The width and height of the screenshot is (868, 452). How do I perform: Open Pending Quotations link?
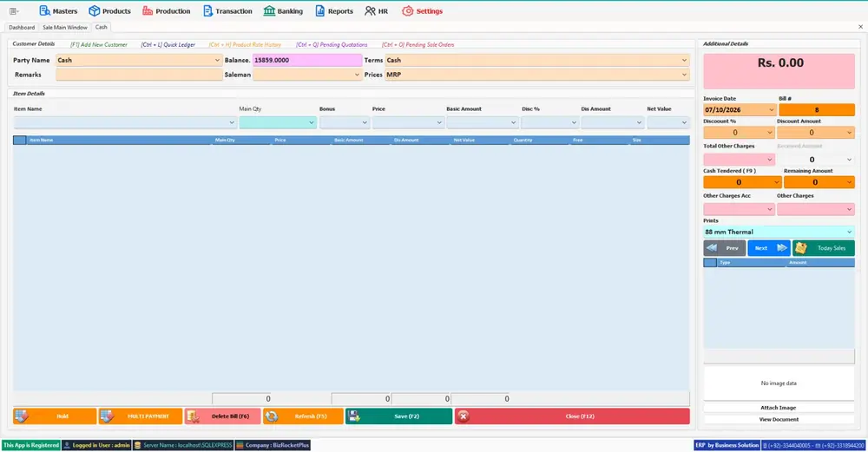click(x=332, y=45)
